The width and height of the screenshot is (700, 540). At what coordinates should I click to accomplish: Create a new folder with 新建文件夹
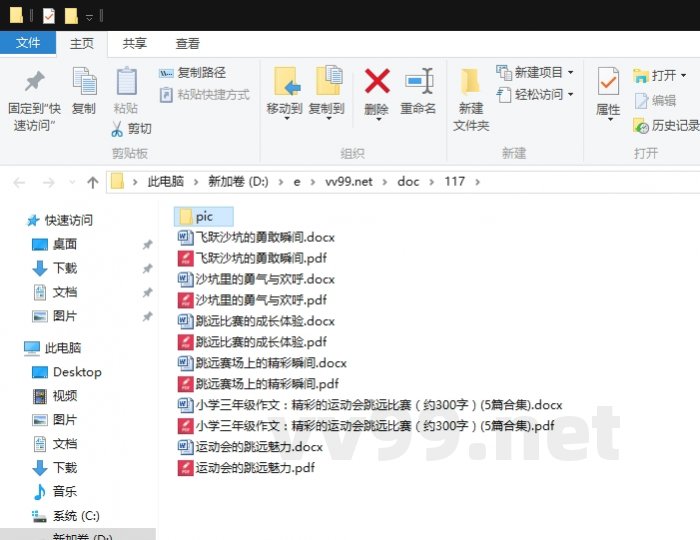(471, 99)
